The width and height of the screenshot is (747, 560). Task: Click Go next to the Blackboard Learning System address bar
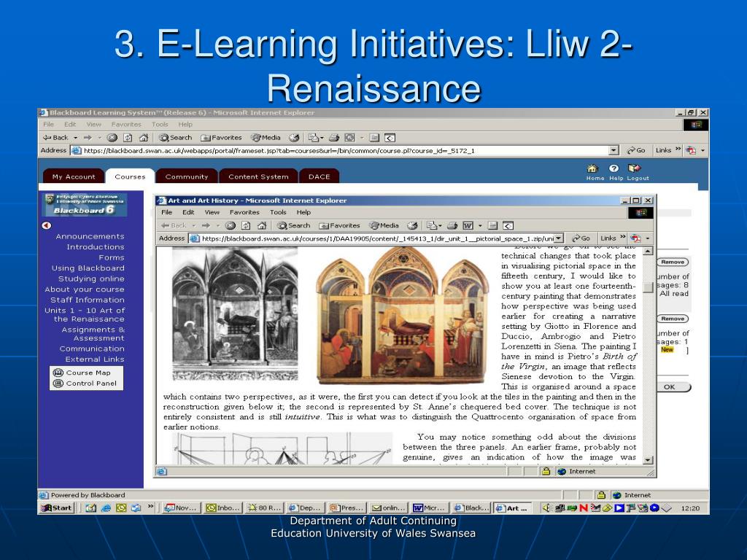[x=636, y=150]
